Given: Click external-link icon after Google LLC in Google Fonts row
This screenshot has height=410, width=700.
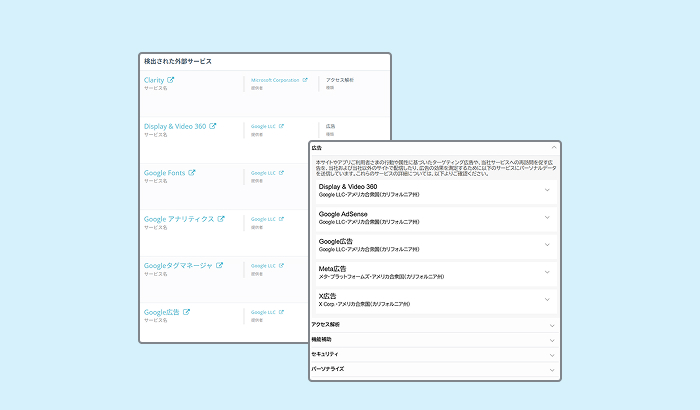Looking at the screenshot, I should [281, 172].
